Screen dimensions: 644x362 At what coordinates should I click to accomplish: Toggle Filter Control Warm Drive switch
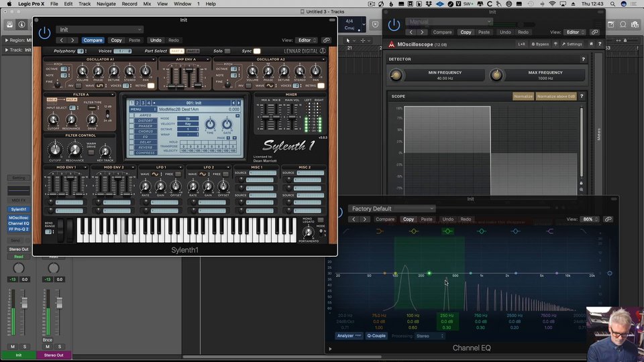point(91,152)
